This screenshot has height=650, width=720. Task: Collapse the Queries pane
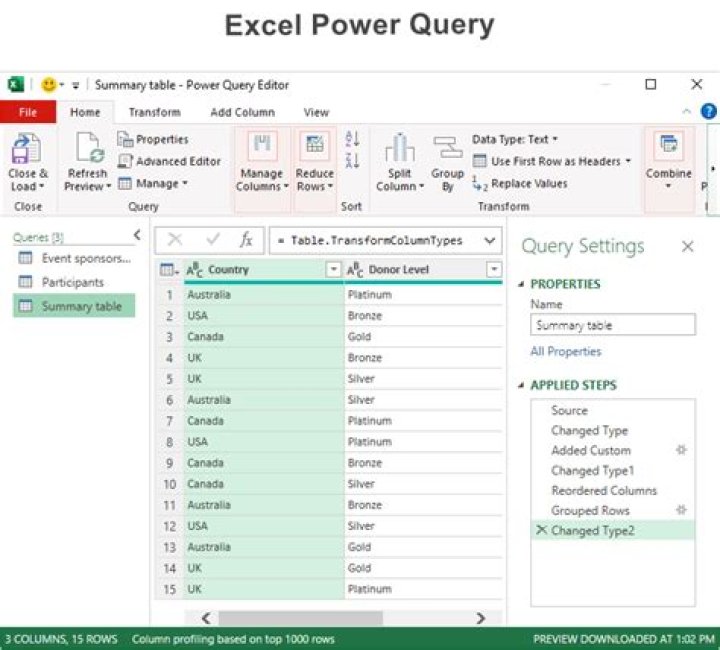coord(137,235)
